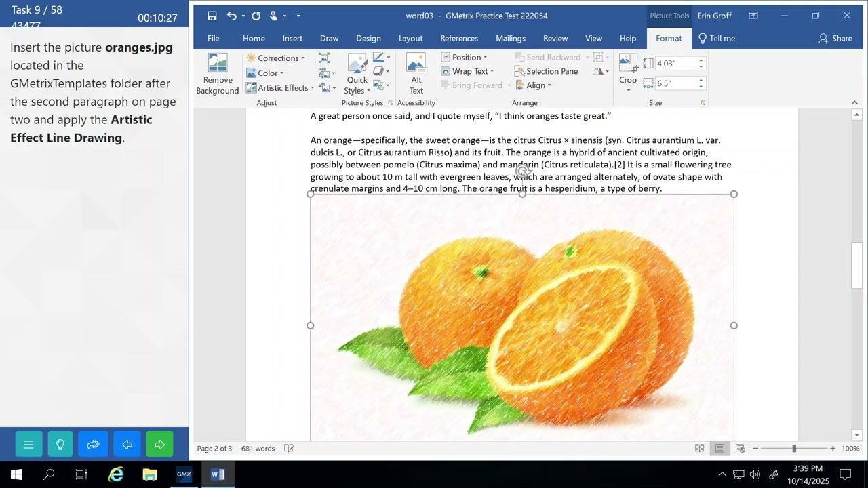The height and width of the screenshot is (488, 868).
Task: Open the Corrections dropdown
Action: [x=275, y=58]
